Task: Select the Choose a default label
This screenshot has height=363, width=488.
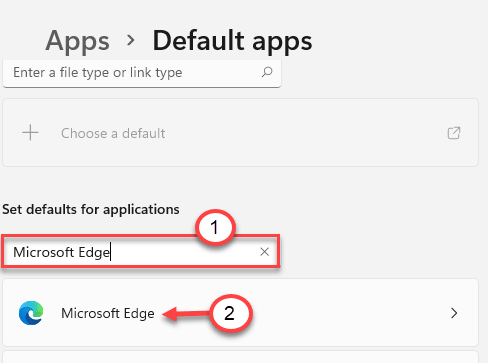Action: (113, 133)
